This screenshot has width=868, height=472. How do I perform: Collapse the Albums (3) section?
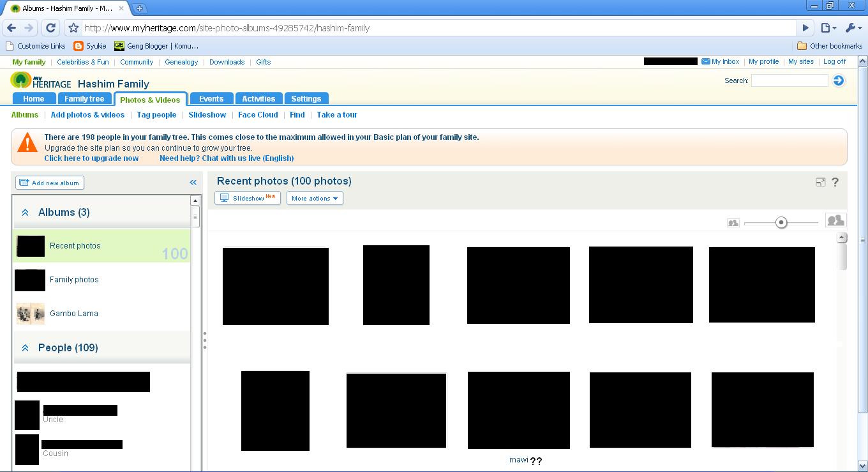[x=26, y=213]
